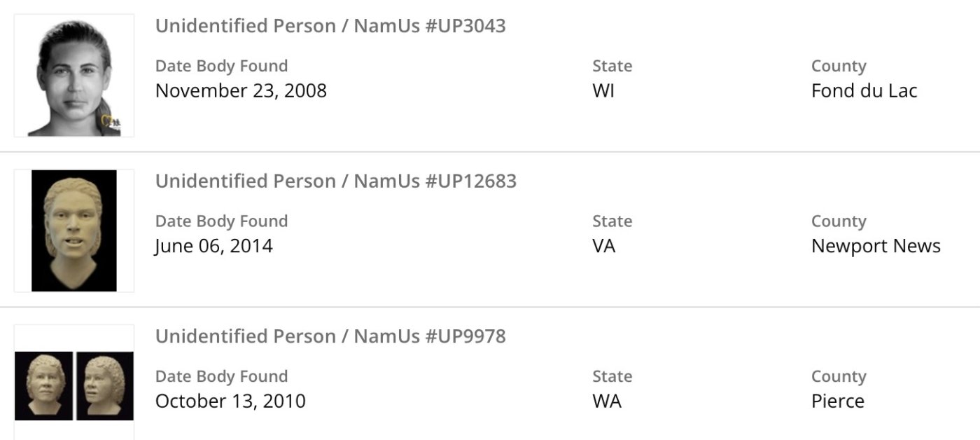The image size is (980, 440).
Task: Open the NamUs #UP3043 record title
Action: point(330,26)
